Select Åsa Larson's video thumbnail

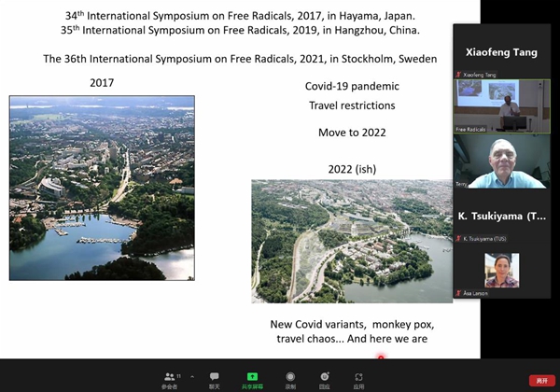[502, 270]
